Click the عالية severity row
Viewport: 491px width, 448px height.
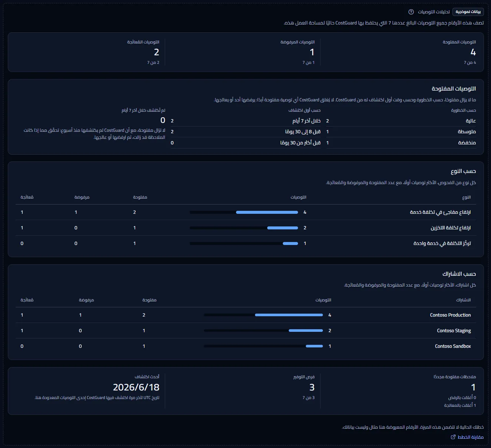[x=401, y=121]
